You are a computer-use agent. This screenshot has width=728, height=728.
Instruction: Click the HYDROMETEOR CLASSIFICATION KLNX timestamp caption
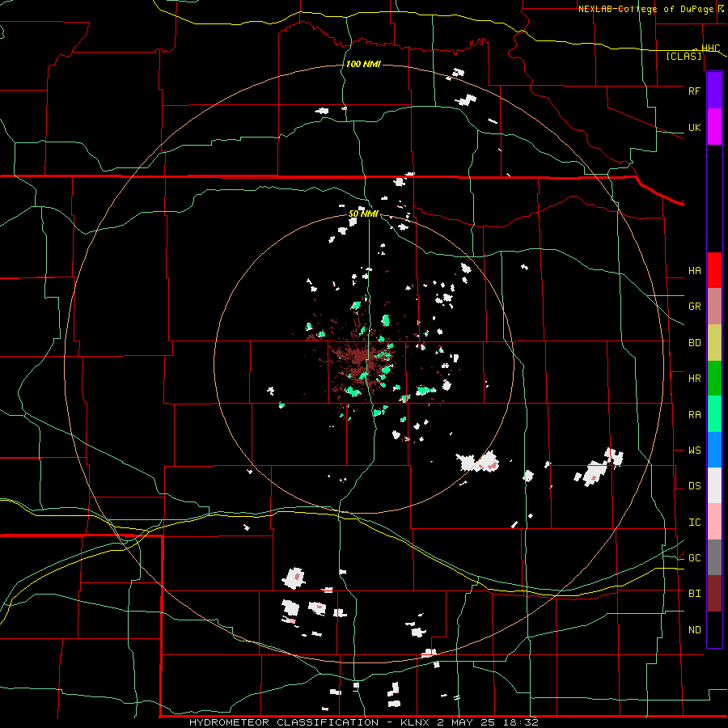(363, 722)
